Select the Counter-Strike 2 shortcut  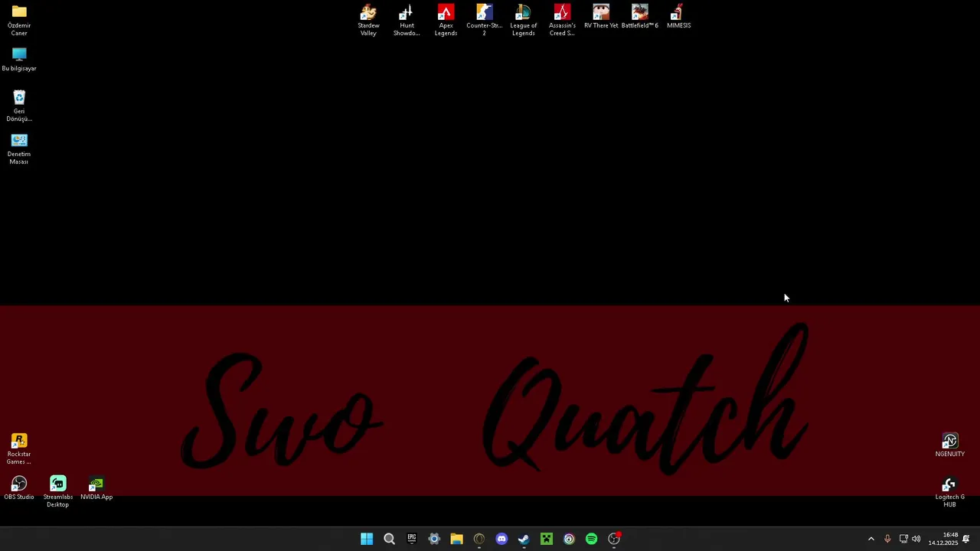(484, 20)
